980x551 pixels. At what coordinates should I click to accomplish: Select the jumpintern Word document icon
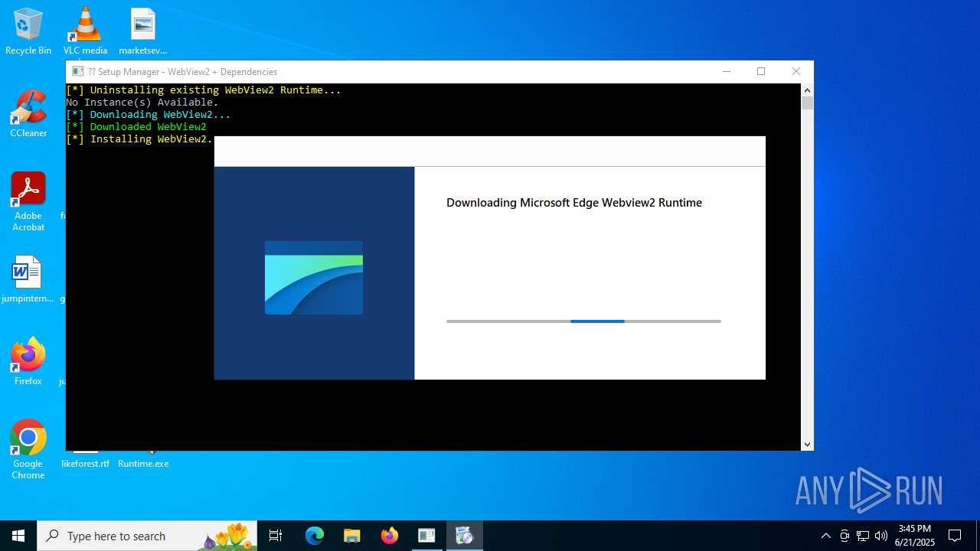[x=28, y=279]
